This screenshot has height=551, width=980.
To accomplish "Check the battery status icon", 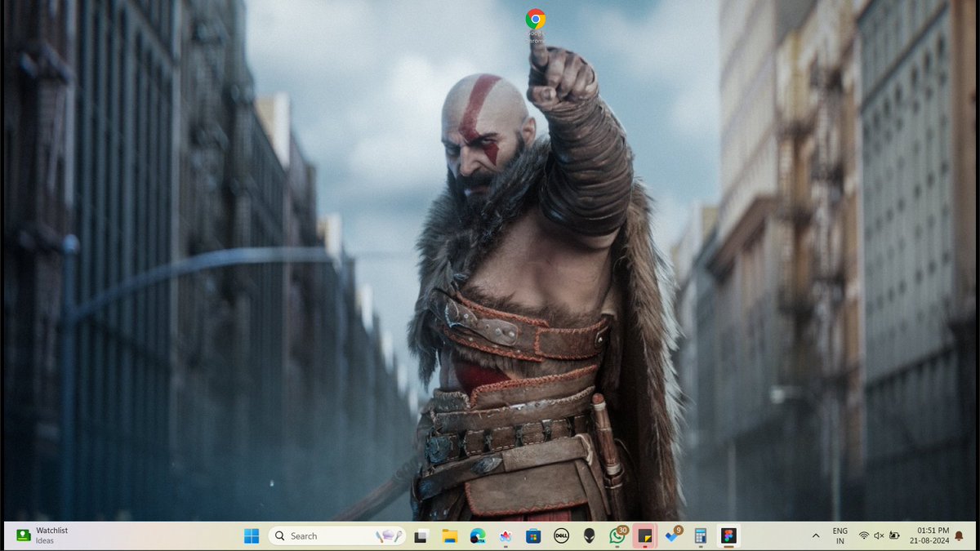I will point(894,536).
